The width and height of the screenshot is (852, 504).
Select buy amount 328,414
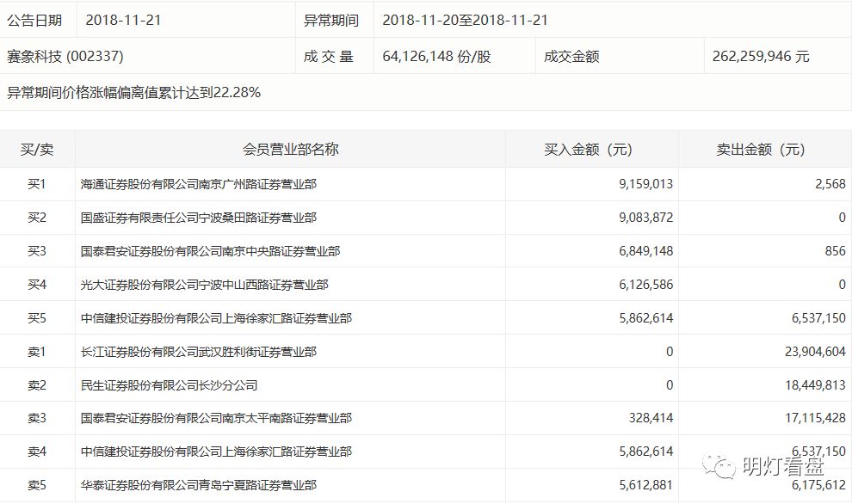tap(651, 418)
